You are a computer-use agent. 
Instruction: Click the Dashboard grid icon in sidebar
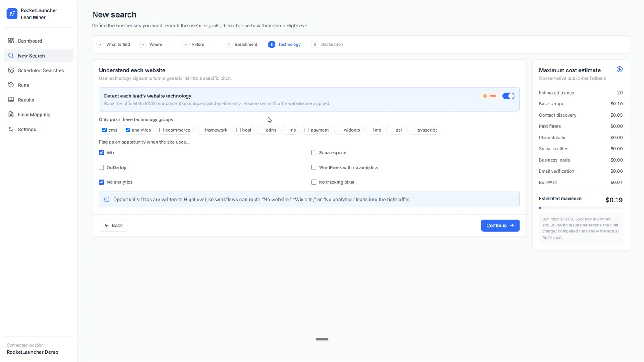pyautogui.click(x=11, y=41)
